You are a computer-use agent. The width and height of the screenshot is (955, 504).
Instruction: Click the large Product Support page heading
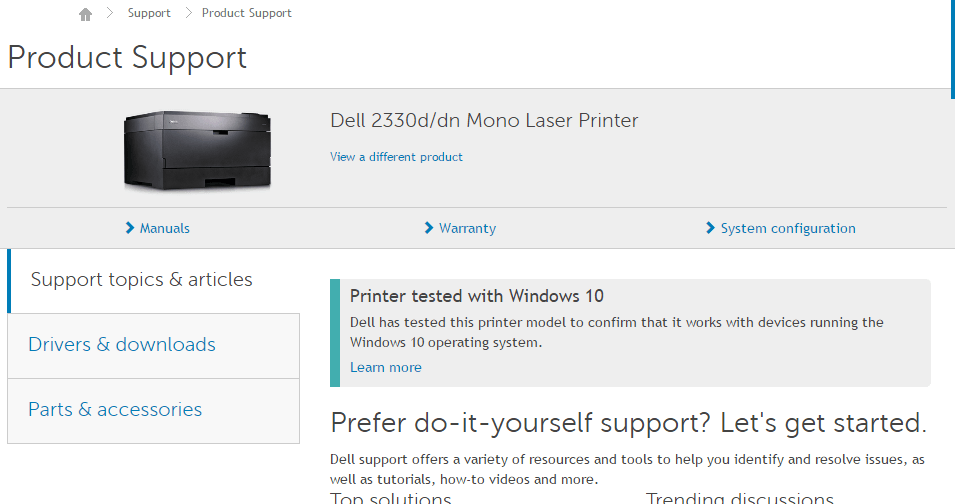[127, 57]
